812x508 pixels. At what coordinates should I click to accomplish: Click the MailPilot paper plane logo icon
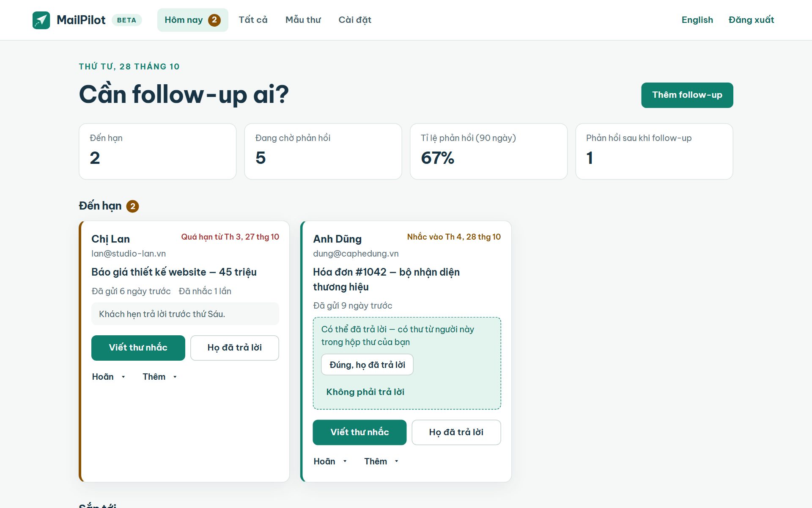pyautogui.click(x=41, y=20)
